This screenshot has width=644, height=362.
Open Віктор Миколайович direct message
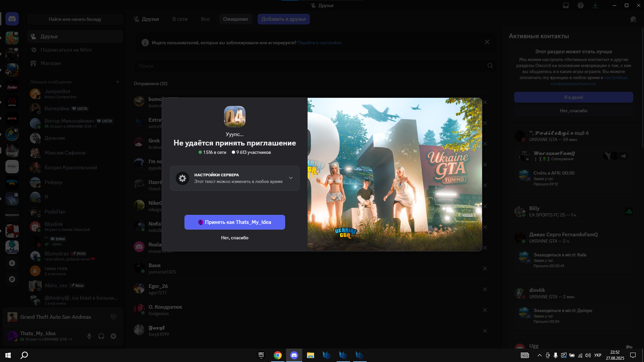click(x=75, y=123)
